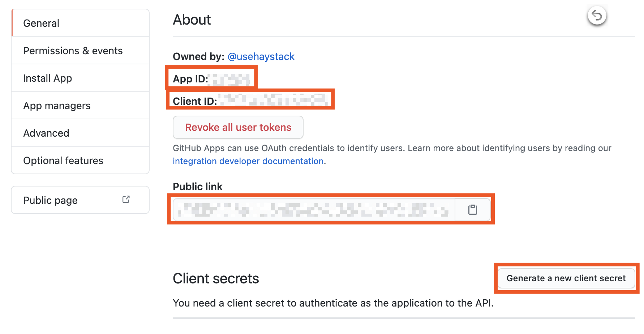
Task: Click the Client secrets heading
Action: [216, 279]
